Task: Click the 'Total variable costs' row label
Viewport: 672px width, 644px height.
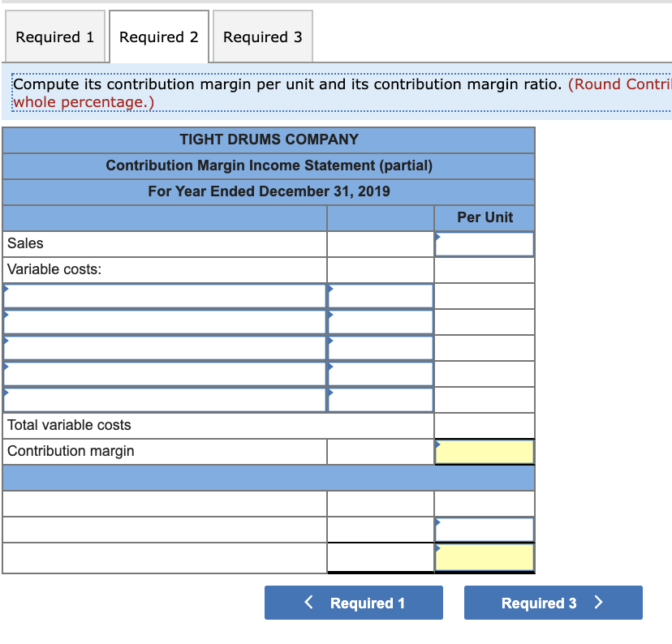Action: tap(69, 425)
